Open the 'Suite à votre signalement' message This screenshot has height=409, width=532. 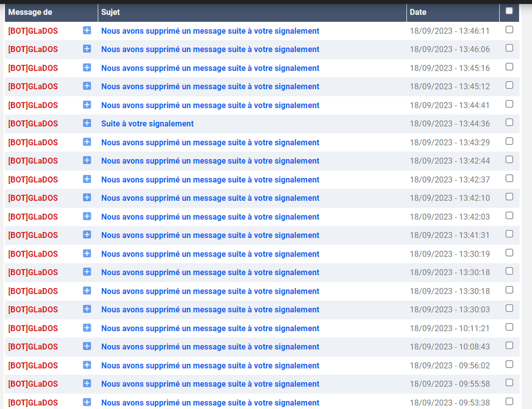[x=147, y=124]
